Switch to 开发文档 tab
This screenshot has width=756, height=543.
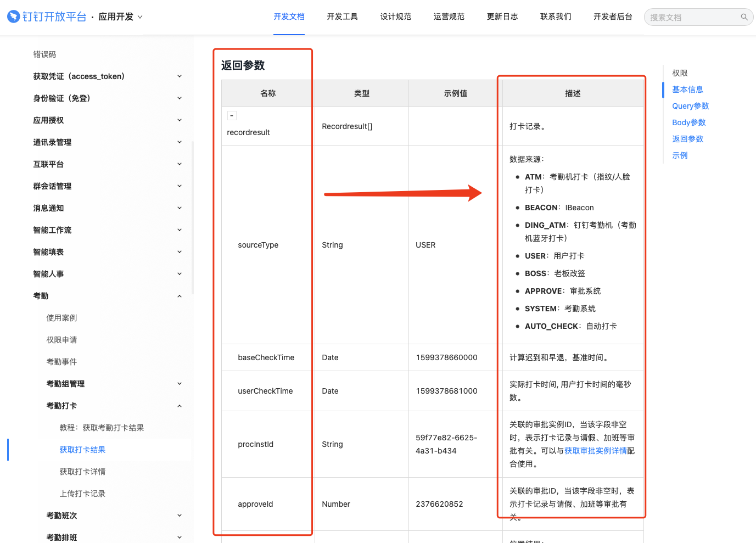pos(289,17)
